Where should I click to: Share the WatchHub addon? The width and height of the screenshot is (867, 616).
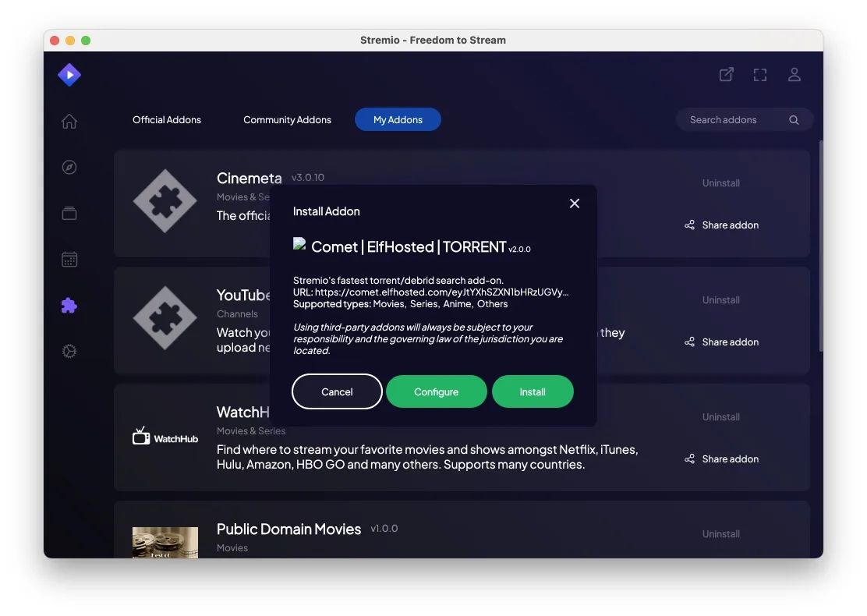722,459
